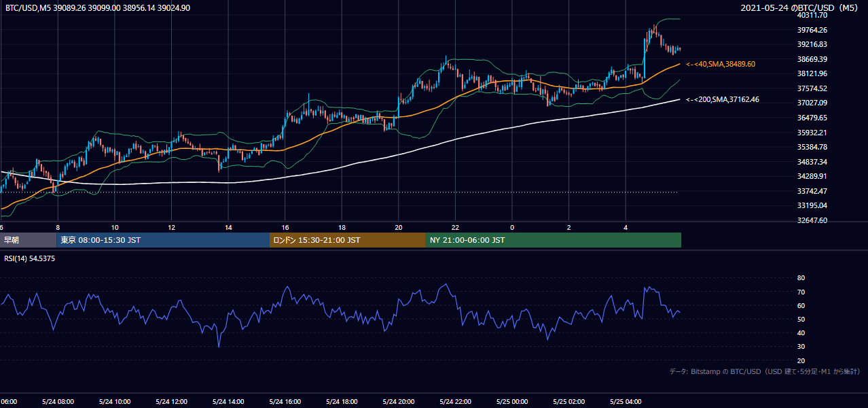Click the 5/24 14:00 time axis label

click(228, 402)
